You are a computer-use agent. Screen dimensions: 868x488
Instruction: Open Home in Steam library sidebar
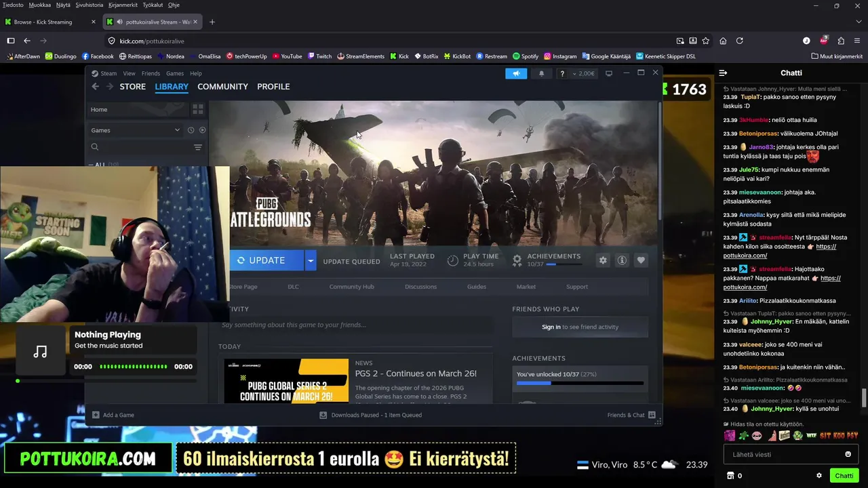[x=138, y=109]
